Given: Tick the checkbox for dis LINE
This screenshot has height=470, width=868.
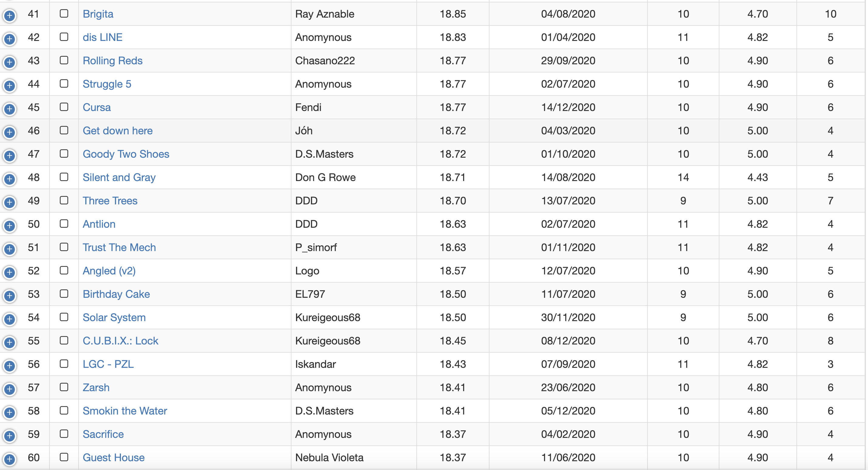Looking at the screenshot, I should coord(64,37).
